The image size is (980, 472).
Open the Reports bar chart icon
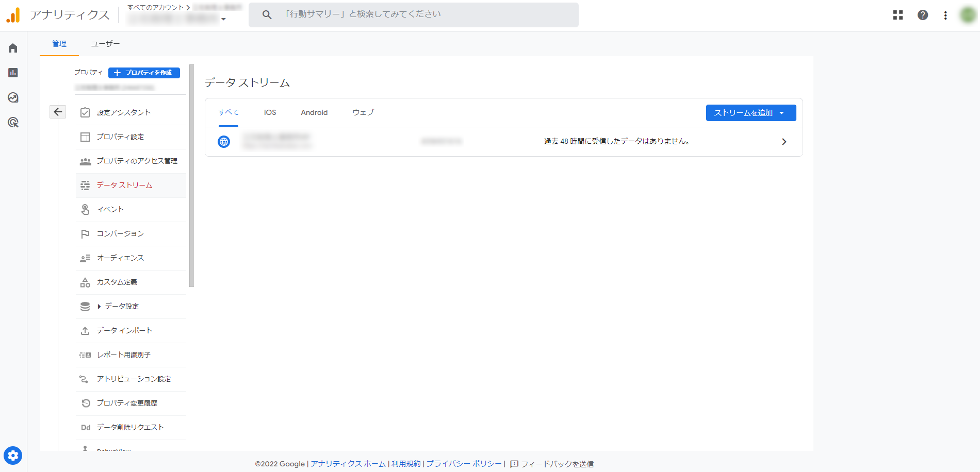pos(13,73)
